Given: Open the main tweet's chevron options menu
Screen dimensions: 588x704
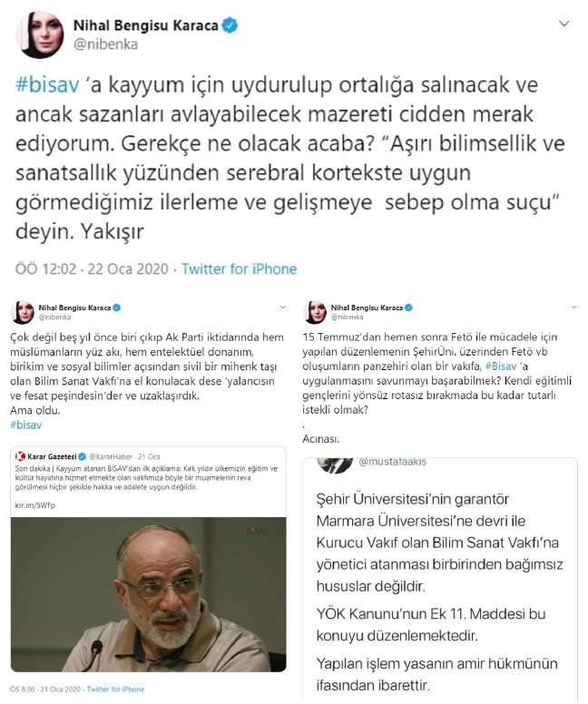Looking at the screenshot, I should coord(564,24).
